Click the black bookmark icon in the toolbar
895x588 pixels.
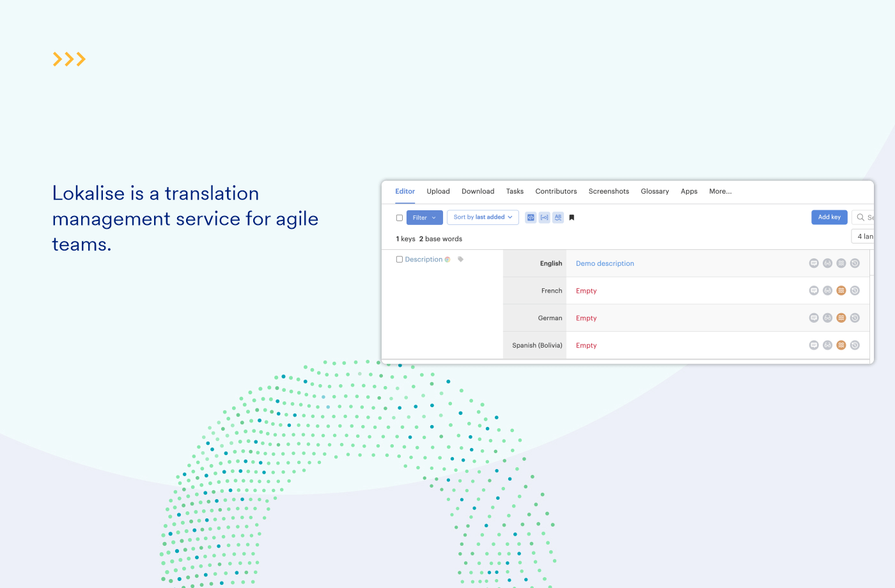[572, 217]
